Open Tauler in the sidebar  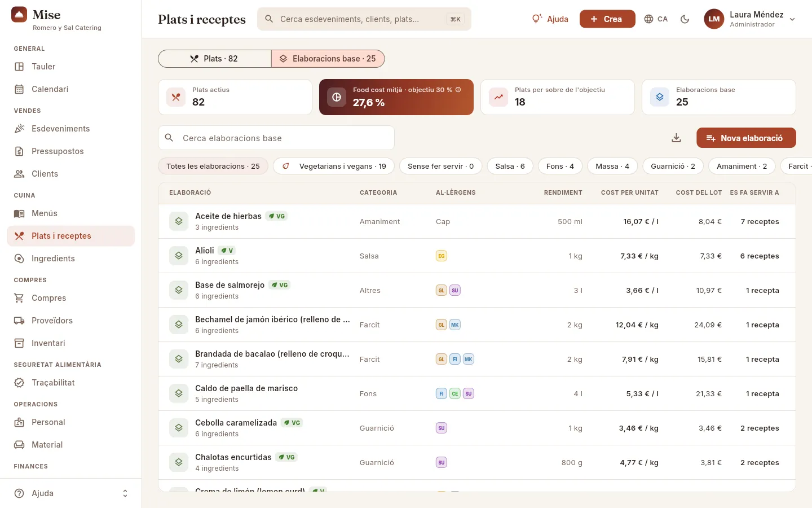(71, 67)
